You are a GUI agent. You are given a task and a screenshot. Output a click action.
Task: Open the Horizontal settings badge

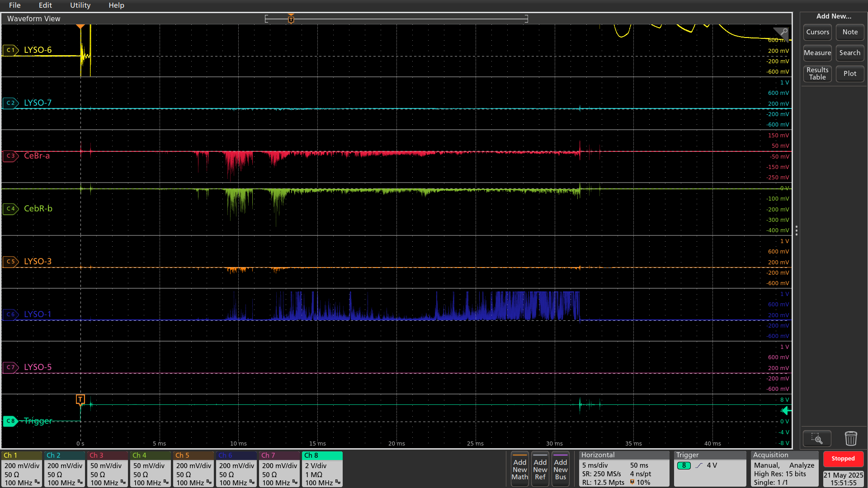pyautogui.click(x=623, y=469)
